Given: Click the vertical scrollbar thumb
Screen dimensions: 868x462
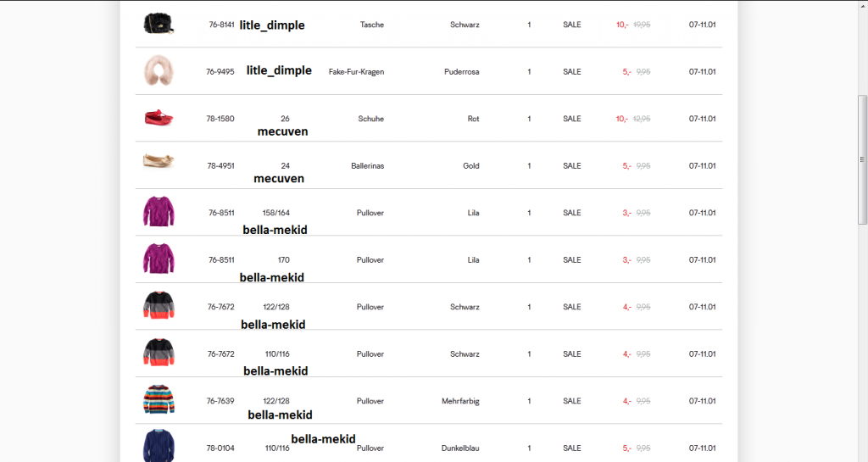Looking at the screenshot, I should point(863,159).
